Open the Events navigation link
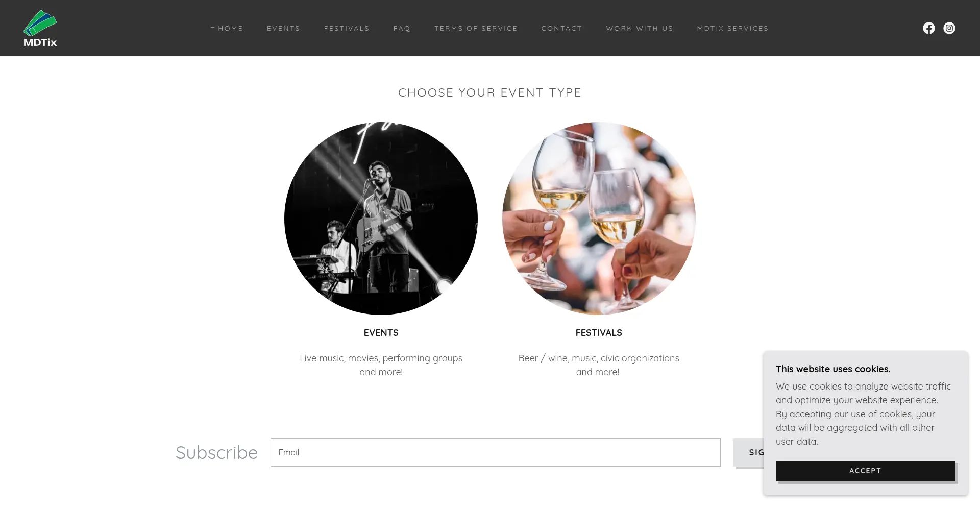This screenshot has width=980, height=507. [283, 29]
